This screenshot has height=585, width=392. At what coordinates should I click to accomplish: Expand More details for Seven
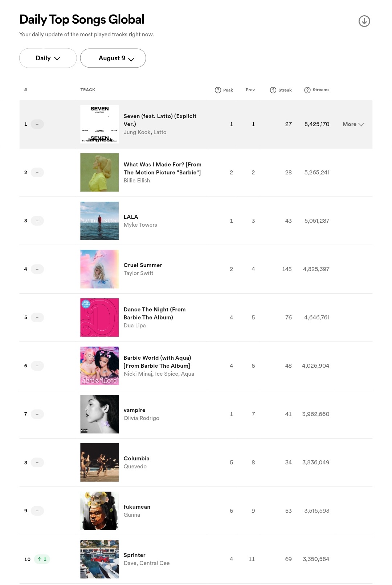(x=353, y=124)
